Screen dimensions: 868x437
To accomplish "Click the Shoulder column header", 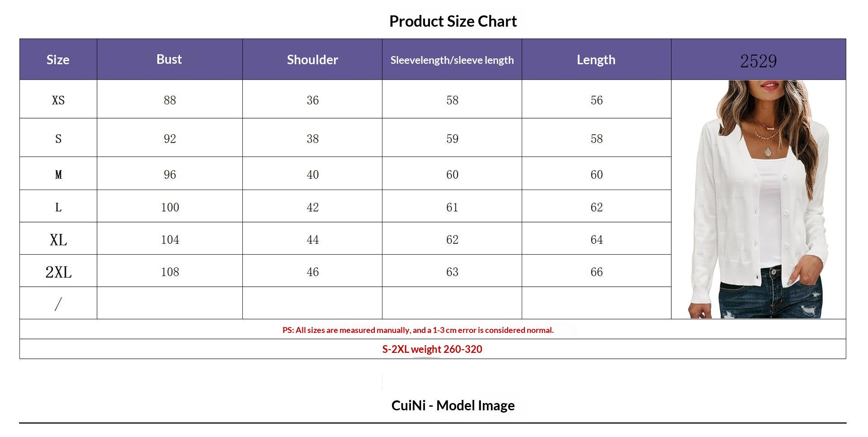I will click(312, 59).
